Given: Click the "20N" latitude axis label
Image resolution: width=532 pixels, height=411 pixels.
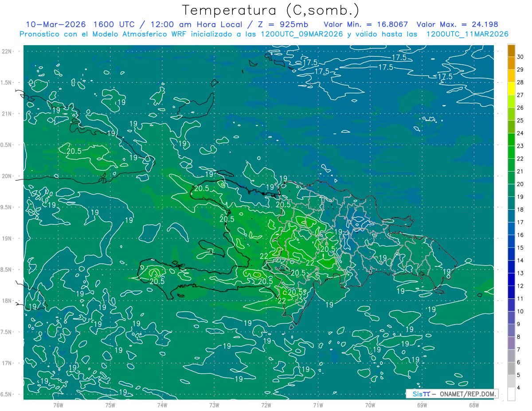Looking at the screenshot, I should click(8, 176).
